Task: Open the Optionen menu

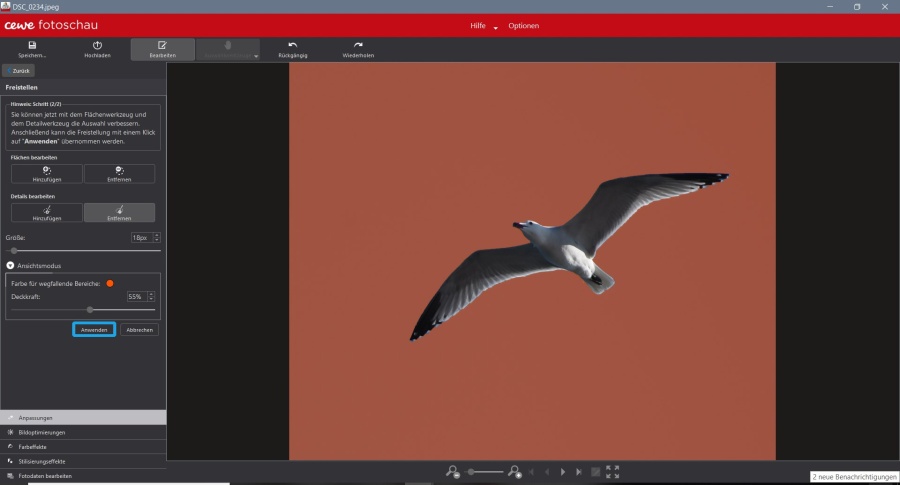Action: click(x=523, y=24)
